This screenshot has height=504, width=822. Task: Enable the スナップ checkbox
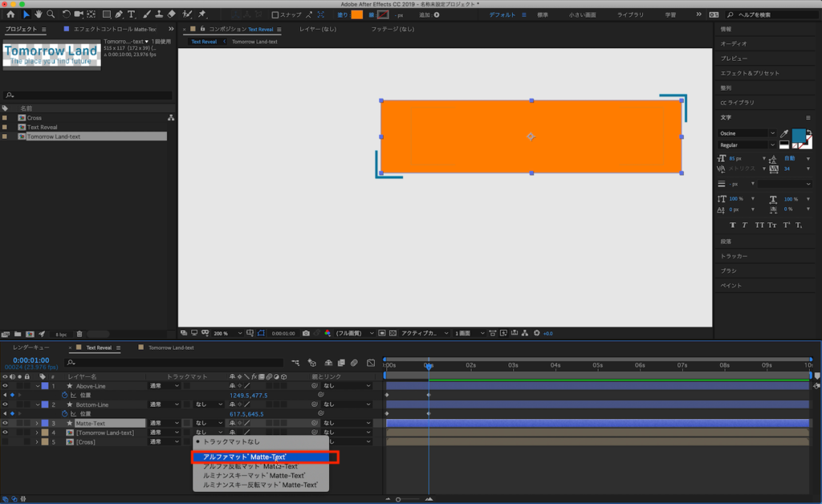point(275,14)
